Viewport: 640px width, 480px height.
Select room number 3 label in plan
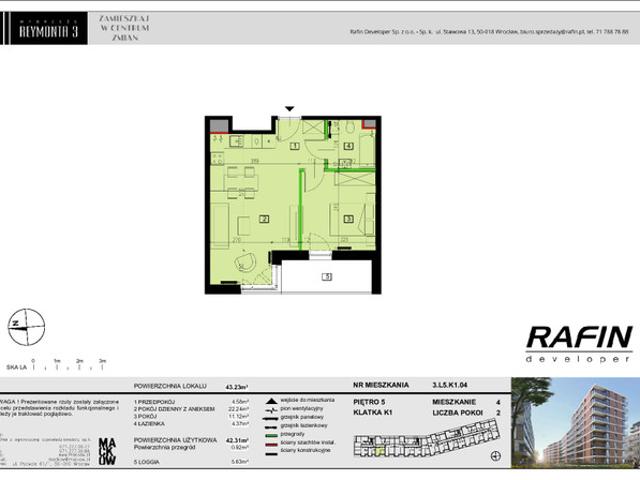coord(348,219)
